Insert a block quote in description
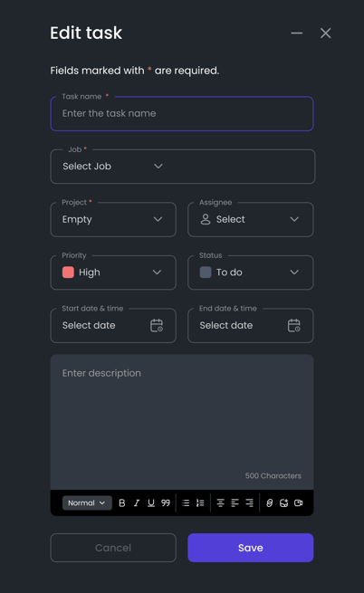This screenshot has height=593, width=364. [166, 503]
